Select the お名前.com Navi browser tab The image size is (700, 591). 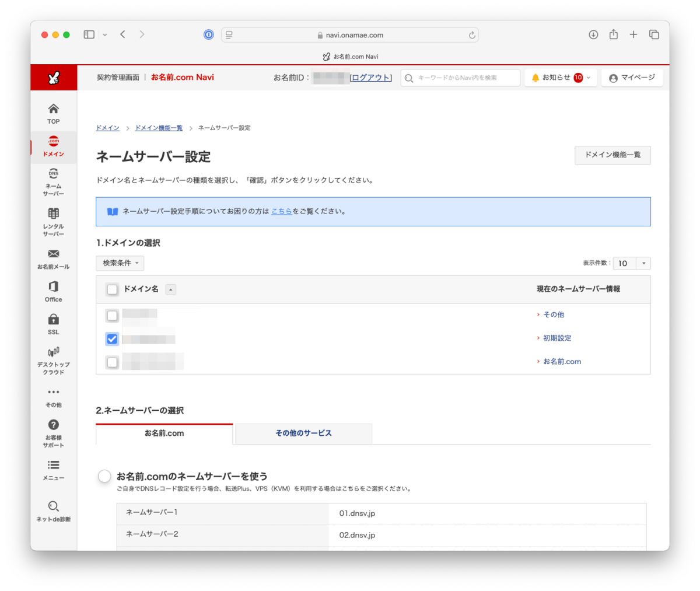(x=350, y=57)
